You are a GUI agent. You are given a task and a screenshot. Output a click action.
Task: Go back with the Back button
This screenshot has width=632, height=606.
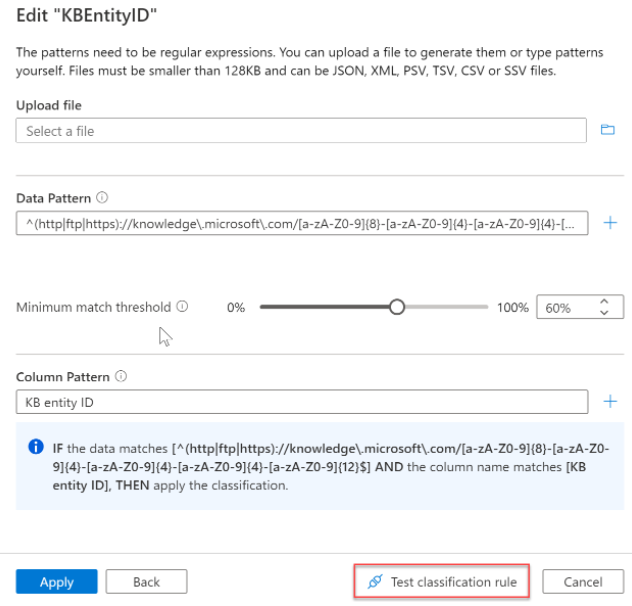click(147, 582)
